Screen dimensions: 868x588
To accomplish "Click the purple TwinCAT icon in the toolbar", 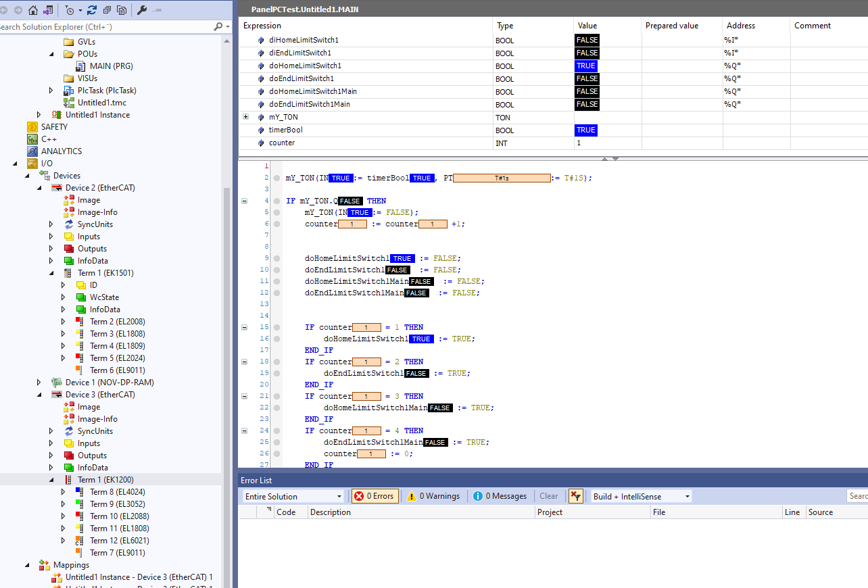I will click(47, 10).
